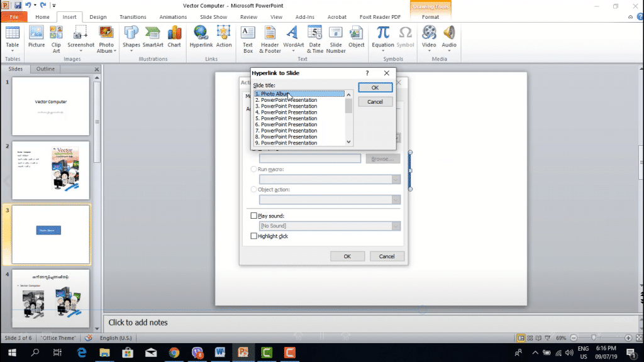
Task: Open the Audio dropdown arrow
Action: click(x=449, y=51)
